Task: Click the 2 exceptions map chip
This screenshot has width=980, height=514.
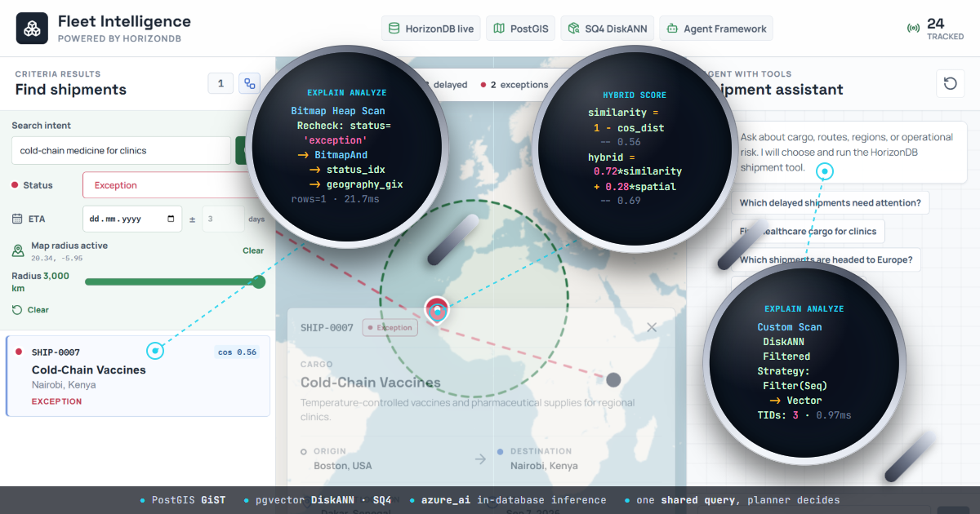Action: click(514, 85)
